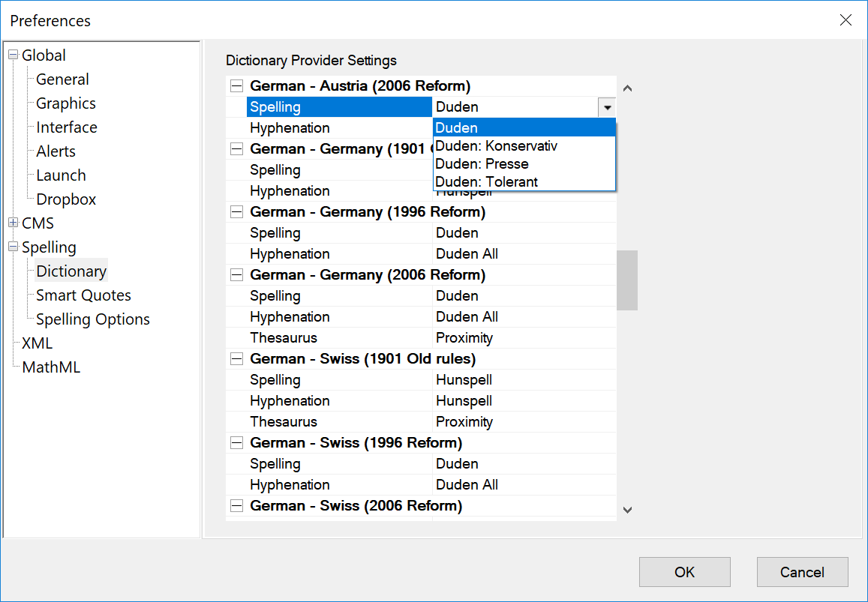Open Spelling Options in the tree

click(93, 319)
